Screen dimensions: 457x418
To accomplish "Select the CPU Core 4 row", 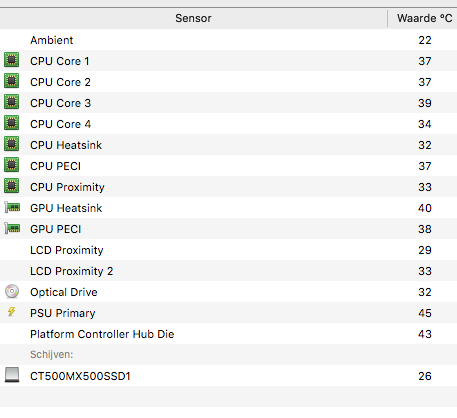I will [x=228, y=124].
